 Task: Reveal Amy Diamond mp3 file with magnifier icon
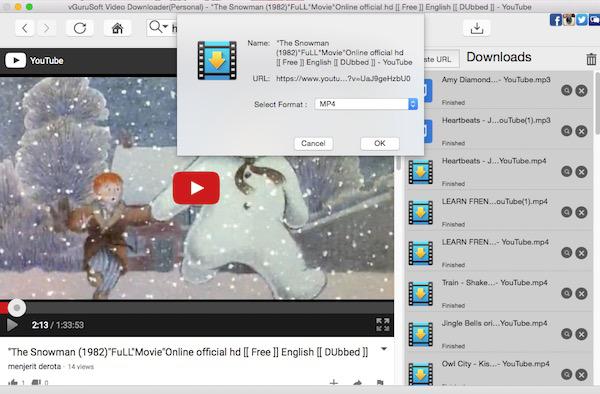(x=566, y=91)
